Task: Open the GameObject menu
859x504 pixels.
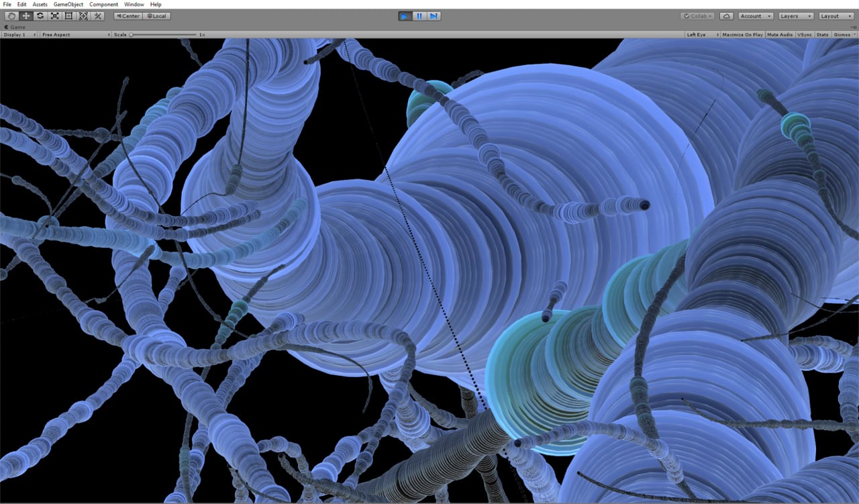Action: (x=68, y=5)
